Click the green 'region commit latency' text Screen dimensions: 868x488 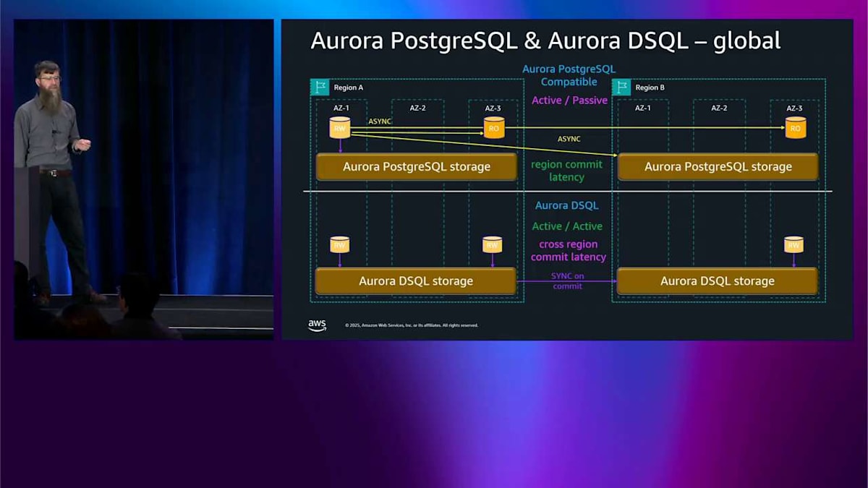coord(567,171)
